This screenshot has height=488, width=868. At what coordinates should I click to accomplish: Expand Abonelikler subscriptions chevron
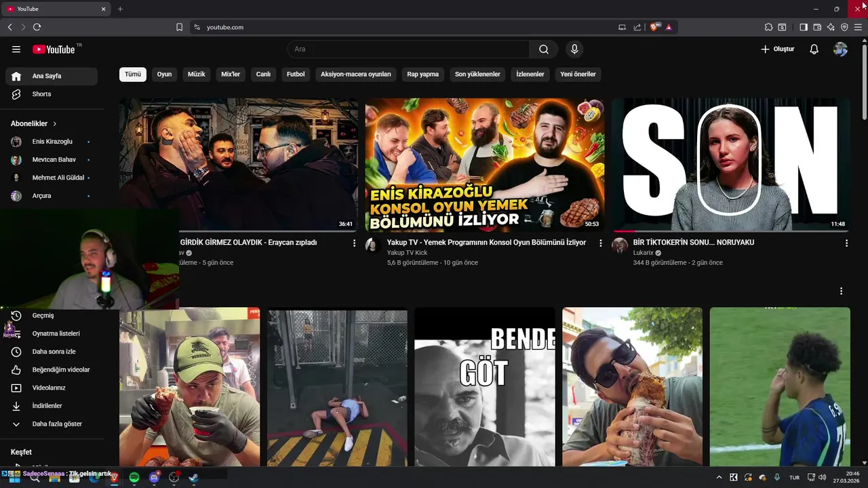[x=55, y=124]
